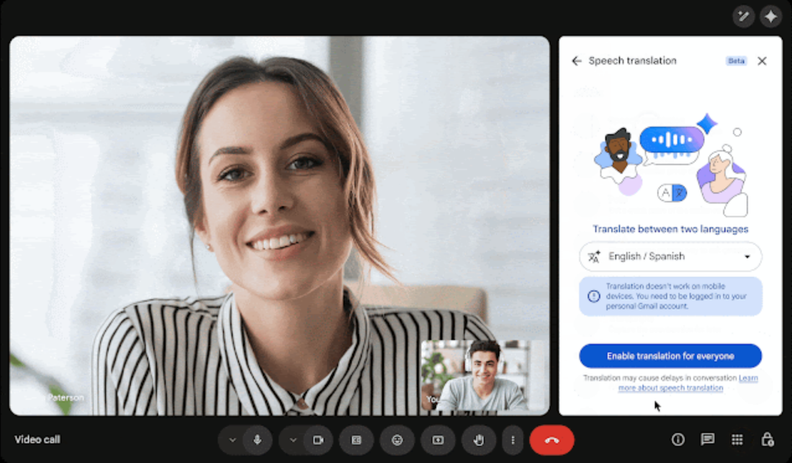
Task: Open the chat with everyone icon
Action: (x=708, y=439)
